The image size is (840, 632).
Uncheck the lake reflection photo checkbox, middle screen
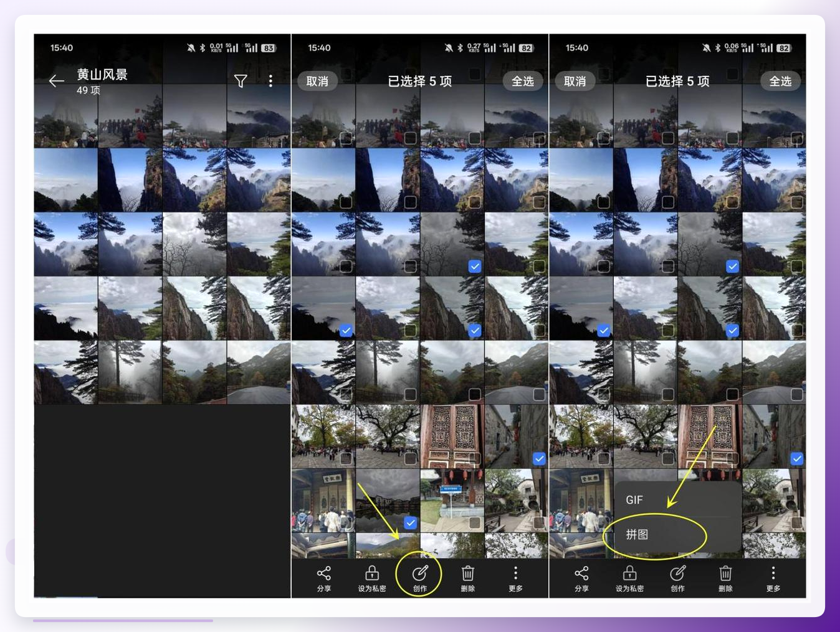coord(410,522)
